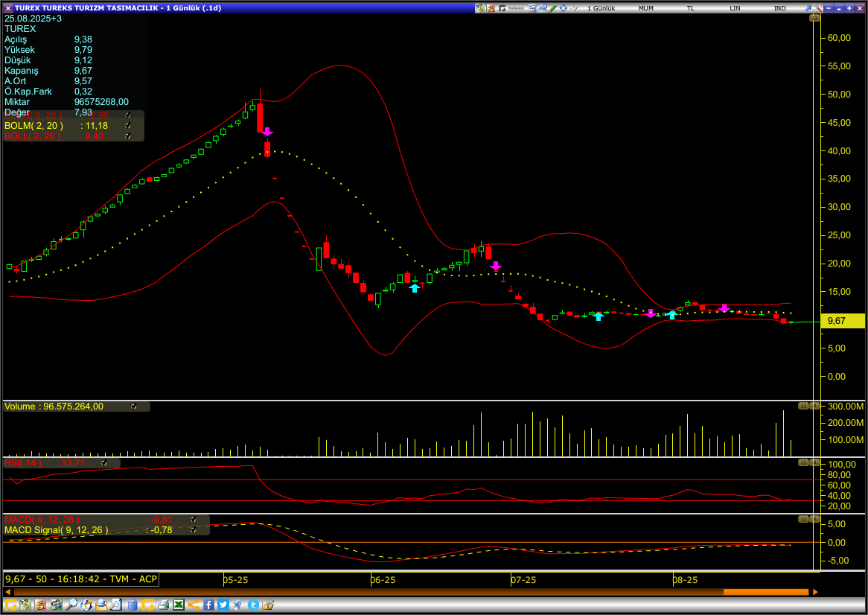
Task: Click the printer icon in bottom toolbar
Action: point(163,605)
